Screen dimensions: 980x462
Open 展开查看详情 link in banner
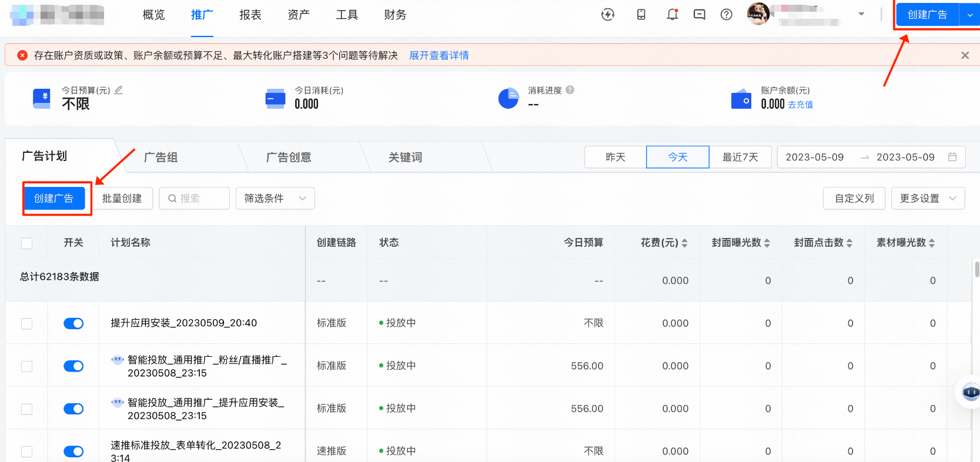point(439,55)
